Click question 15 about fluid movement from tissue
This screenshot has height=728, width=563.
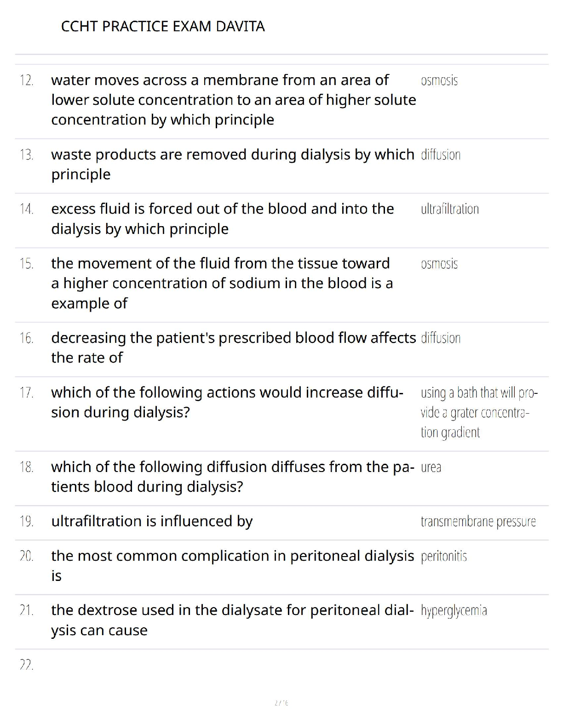[x=222, y=283]
